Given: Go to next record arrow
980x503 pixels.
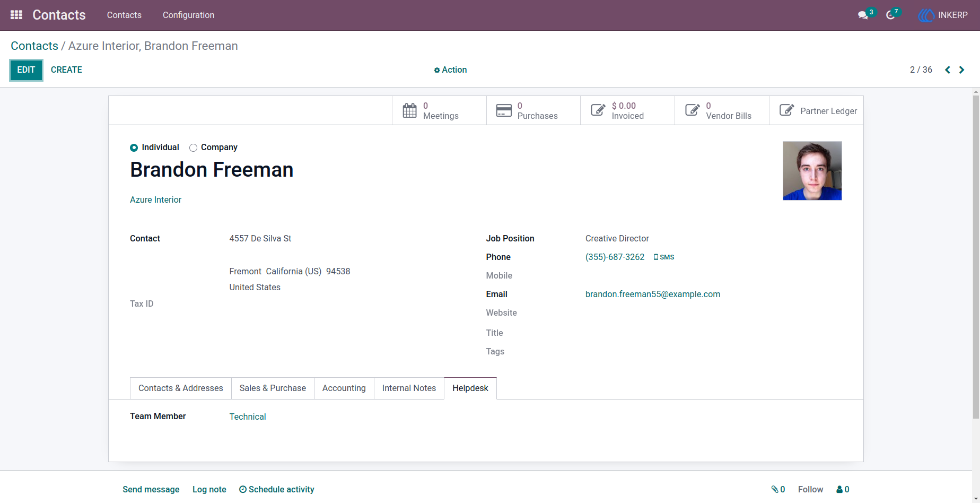Looking at the screenshot, I should coord(961,70).
